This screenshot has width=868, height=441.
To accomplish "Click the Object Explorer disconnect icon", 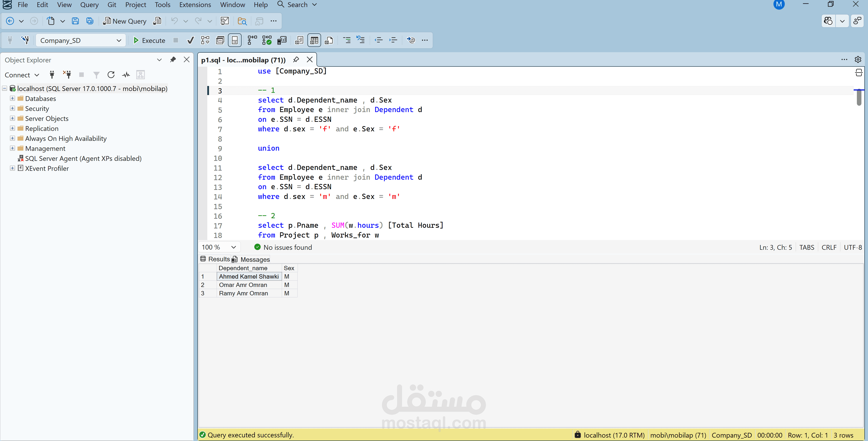I will click(x=67, y=75).
